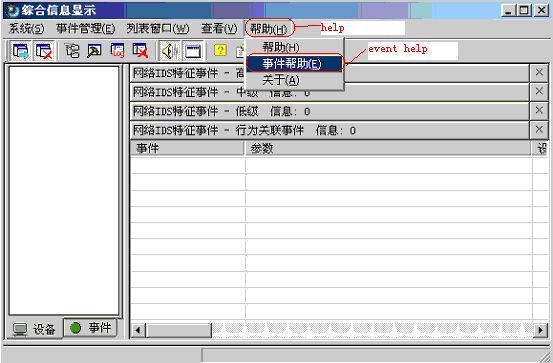553x363 pixels.
Task: Click the horizontal scrollbar right arrow
Action: click(x=540, y=330)
